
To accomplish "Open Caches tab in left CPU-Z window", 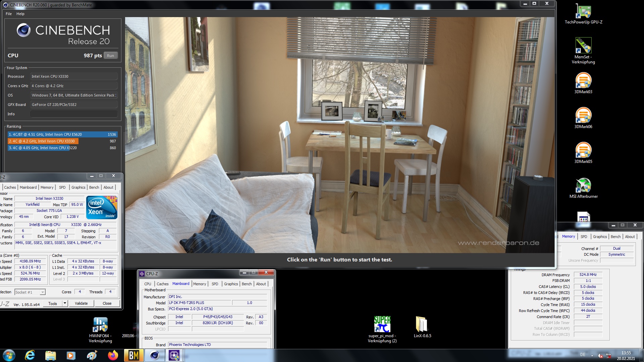I will point(10,187).
